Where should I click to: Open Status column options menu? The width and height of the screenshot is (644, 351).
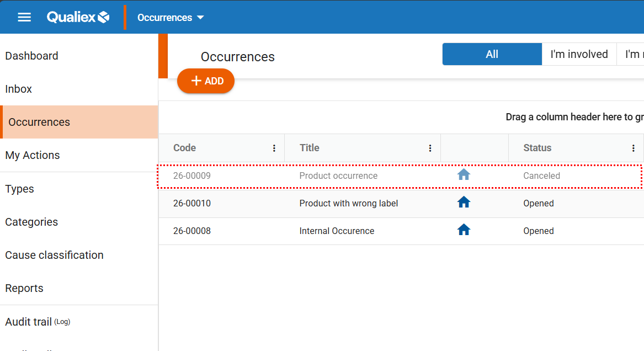633,148
